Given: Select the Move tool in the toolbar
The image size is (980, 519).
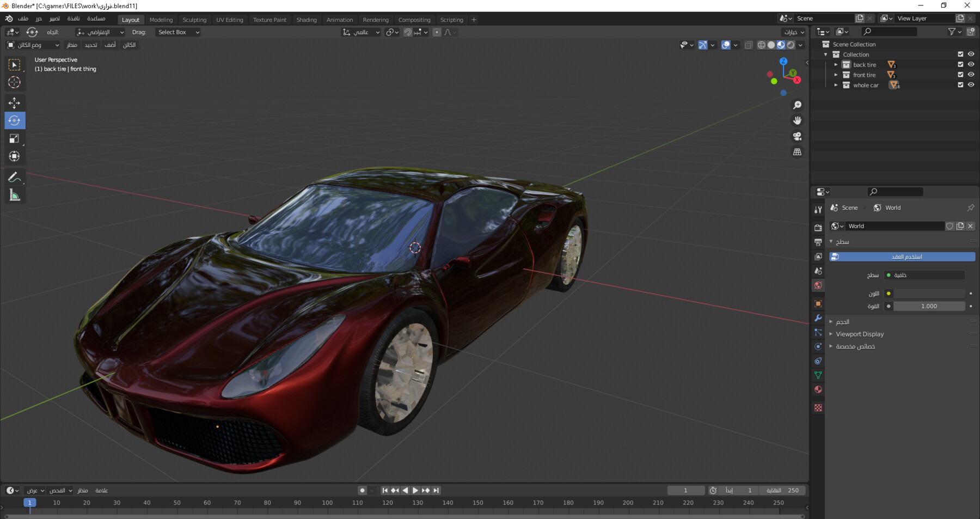Looking at the screenshot, I should click(x=15, y=102).
